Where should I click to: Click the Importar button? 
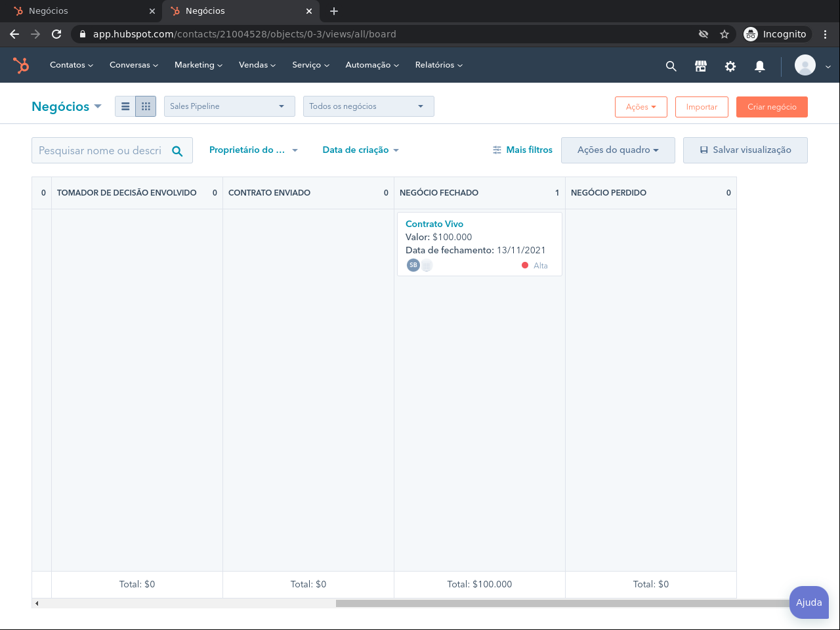coord(702,107)
